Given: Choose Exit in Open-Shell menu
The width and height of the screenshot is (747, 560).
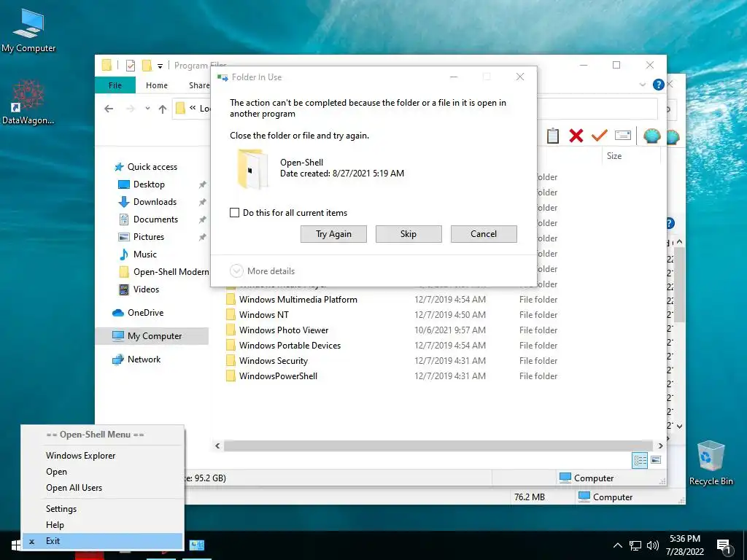Looking at the screenshot, I should coord(102,541).
